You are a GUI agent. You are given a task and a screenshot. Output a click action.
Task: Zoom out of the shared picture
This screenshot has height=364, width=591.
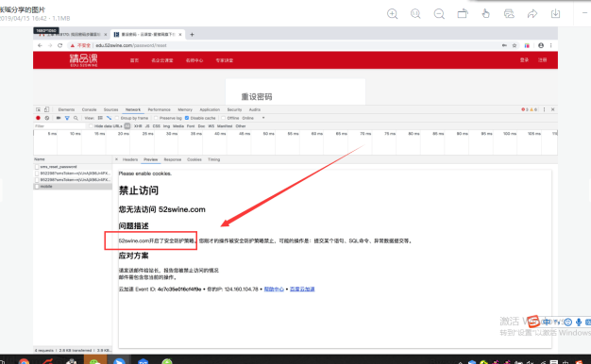pos(439,14)
